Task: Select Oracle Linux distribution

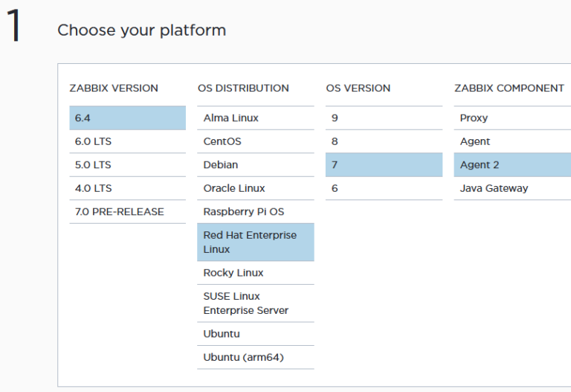Action: click(x=255, y=188)
